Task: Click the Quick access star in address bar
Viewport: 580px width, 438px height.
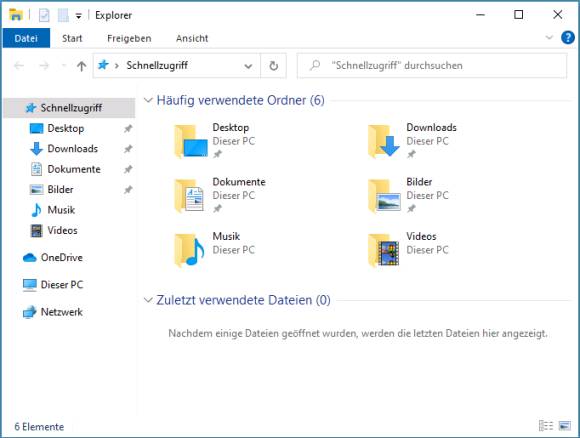Action: (103, 65)
